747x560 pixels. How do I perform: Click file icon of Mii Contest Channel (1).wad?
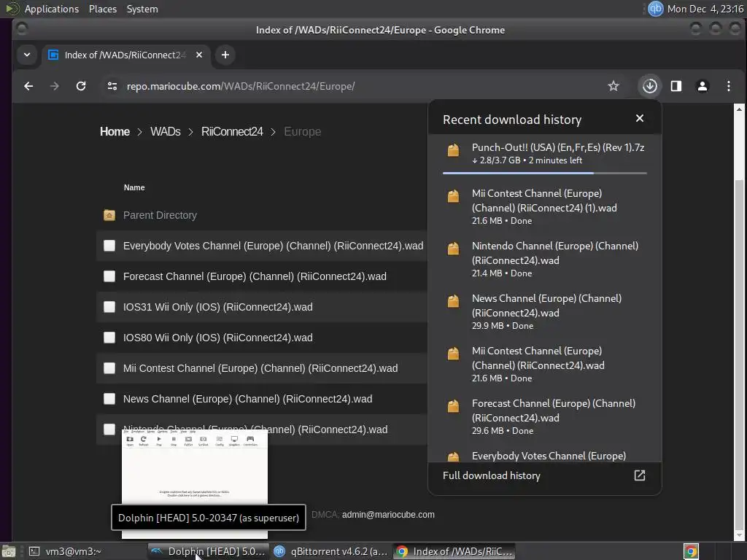pyautogui.click(x=453, y=196)
